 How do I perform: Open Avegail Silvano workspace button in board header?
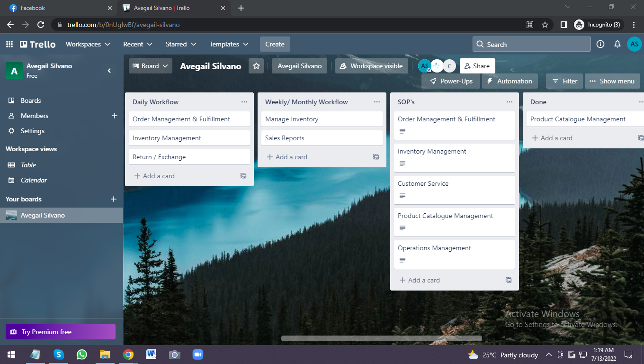coord(299,66)
